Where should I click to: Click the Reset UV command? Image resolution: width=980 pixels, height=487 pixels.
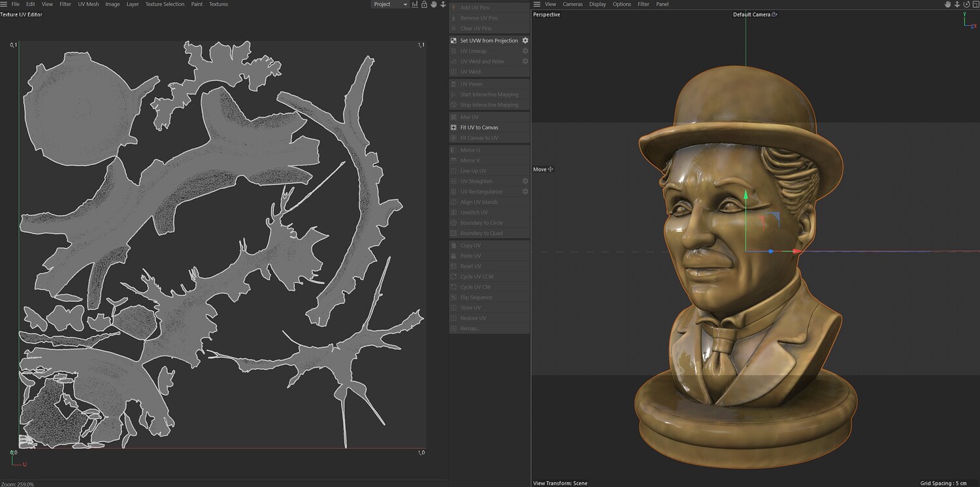coord(489,266)
